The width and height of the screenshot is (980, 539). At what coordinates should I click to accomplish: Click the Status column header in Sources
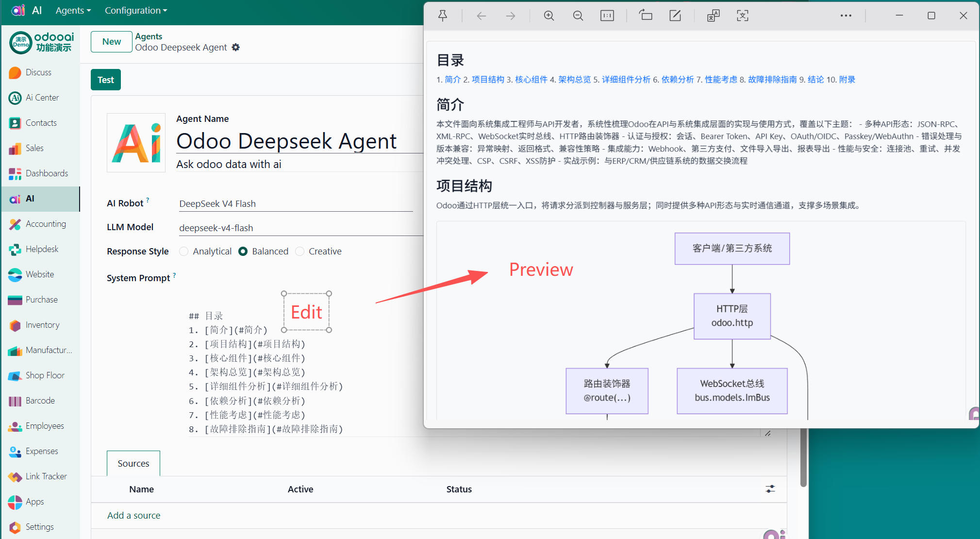(459, 489)
